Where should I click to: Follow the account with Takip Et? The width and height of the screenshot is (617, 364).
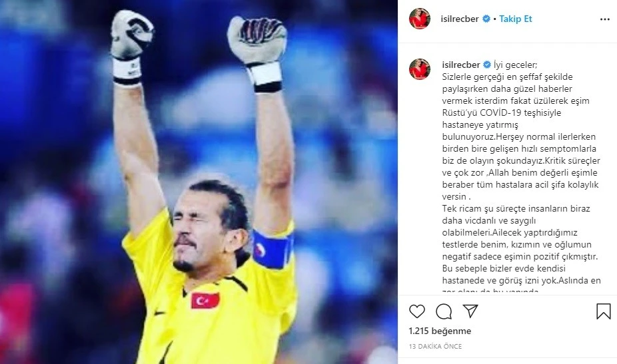click(x=516, y=19)
